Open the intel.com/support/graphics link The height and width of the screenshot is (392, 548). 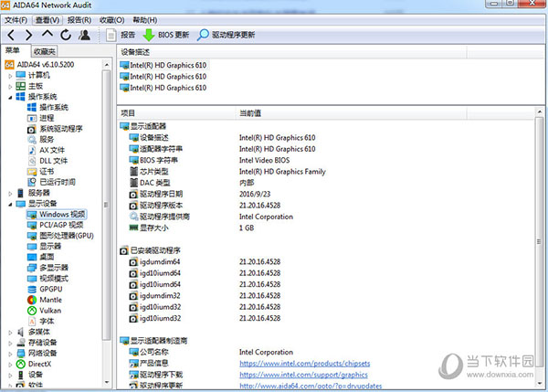(x=303, y=375)
